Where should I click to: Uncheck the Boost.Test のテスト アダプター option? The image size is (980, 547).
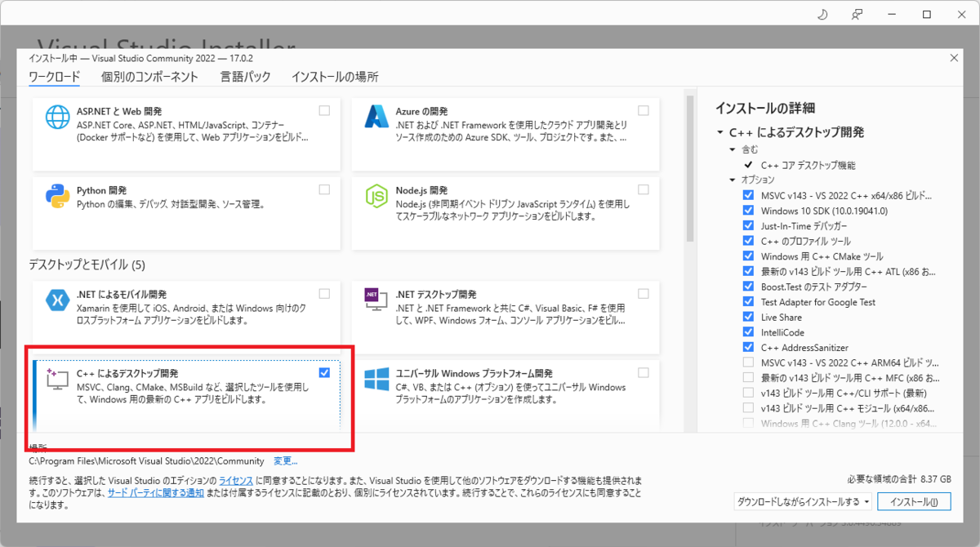point(748,287)
